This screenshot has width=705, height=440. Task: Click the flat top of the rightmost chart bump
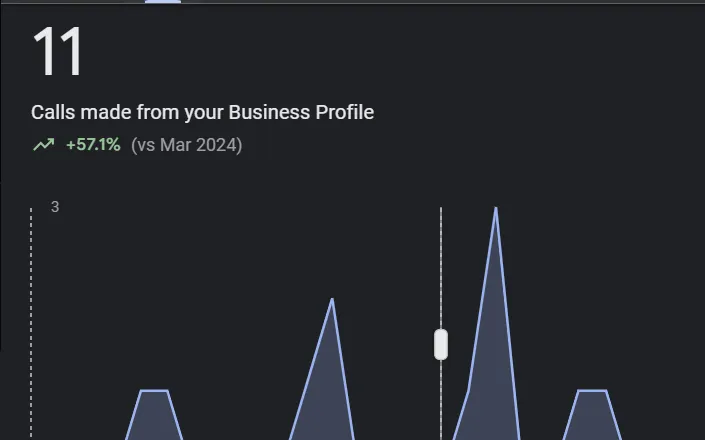click(x=593, y=391)
